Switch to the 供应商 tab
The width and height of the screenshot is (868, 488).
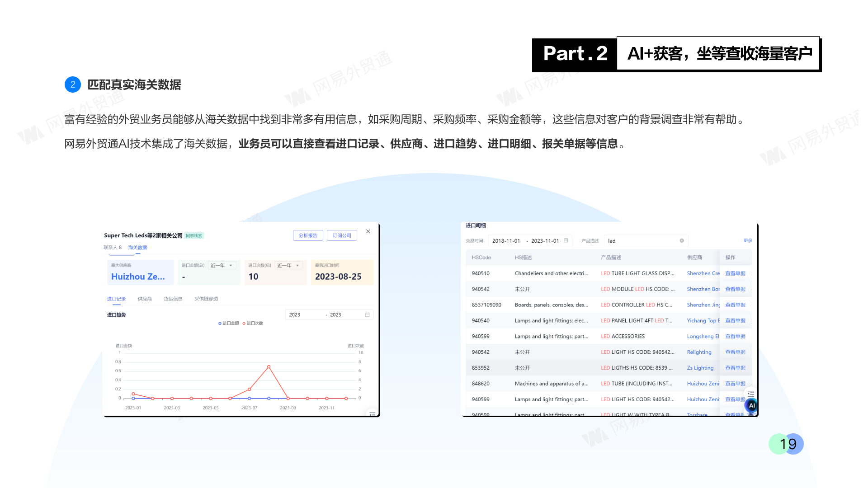tap(145, 299)
